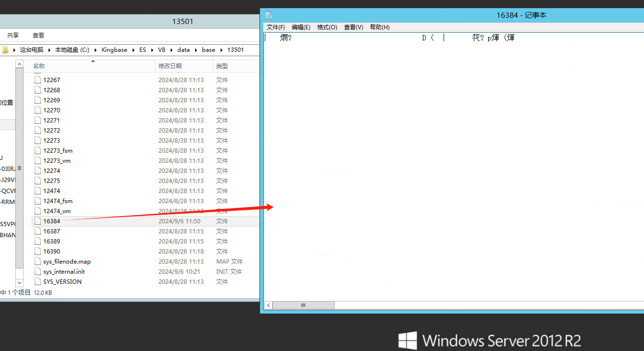Click 2024/8/28 11:15 date of 16387
Viewport: 644px width, 351px height.
click(181, 231)
